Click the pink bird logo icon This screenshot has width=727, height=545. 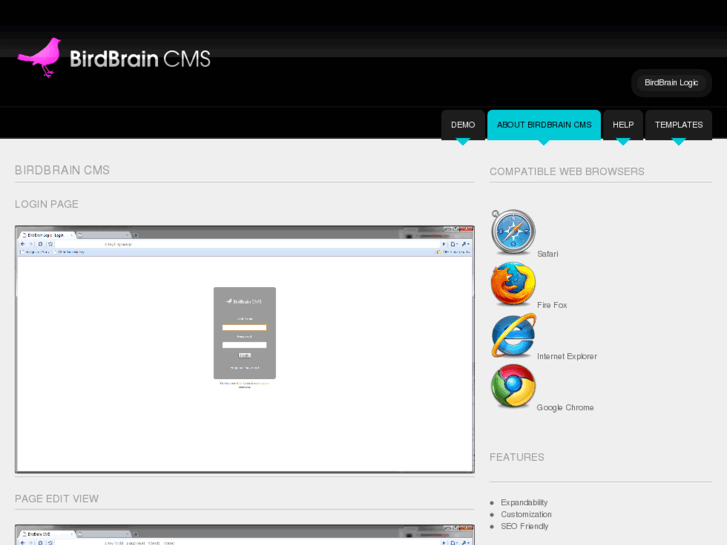click(x=39, y=58)
